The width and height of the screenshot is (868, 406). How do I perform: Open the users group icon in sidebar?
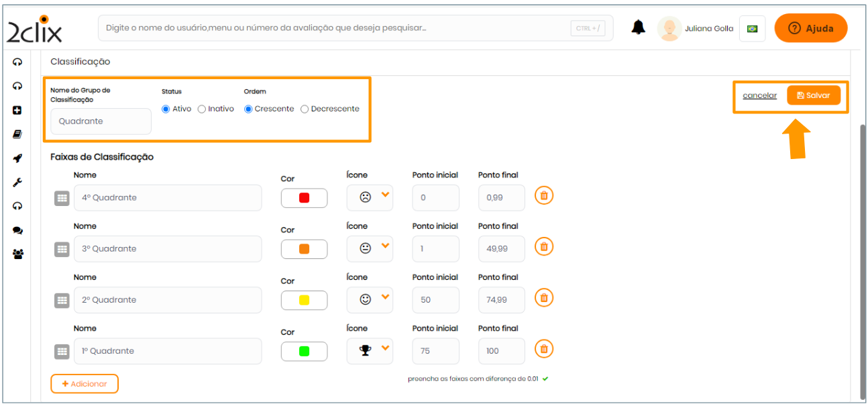pyautogui.click(x=17, y=254)
